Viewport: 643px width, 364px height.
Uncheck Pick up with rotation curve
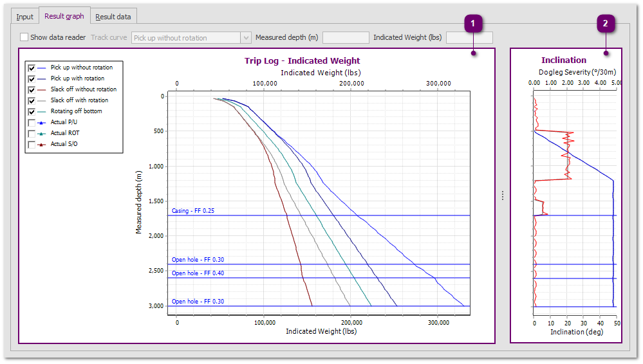(x=32, y=78)
